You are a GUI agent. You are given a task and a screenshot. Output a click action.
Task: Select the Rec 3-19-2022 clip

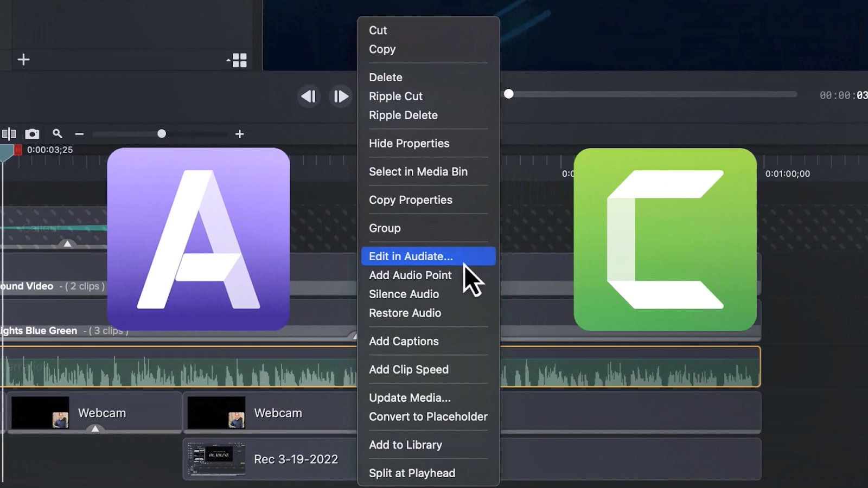pyautogui.click(x=270, y=459)
